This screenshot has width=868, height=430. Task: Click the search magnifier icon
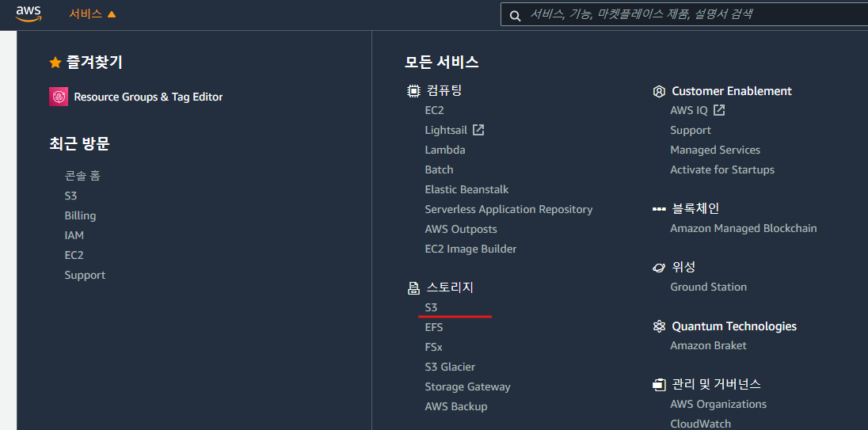[516, 16]
